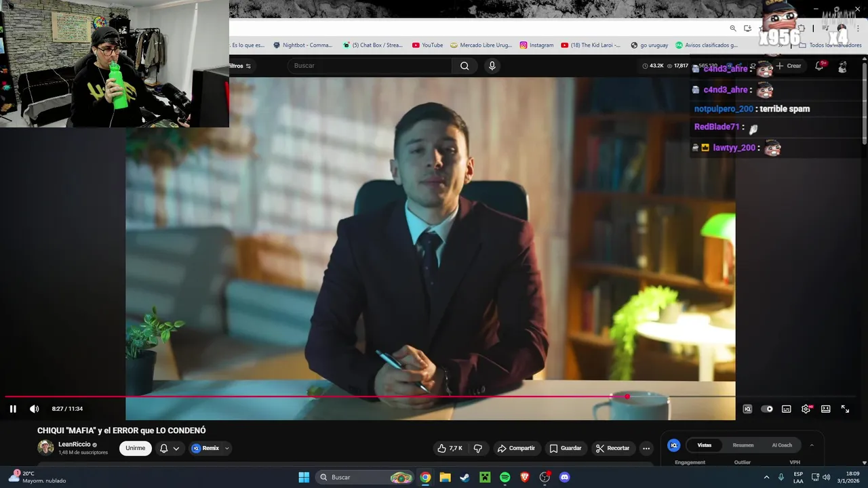Collapse the IQ stats panel chevron

click(x=812, y=445)
